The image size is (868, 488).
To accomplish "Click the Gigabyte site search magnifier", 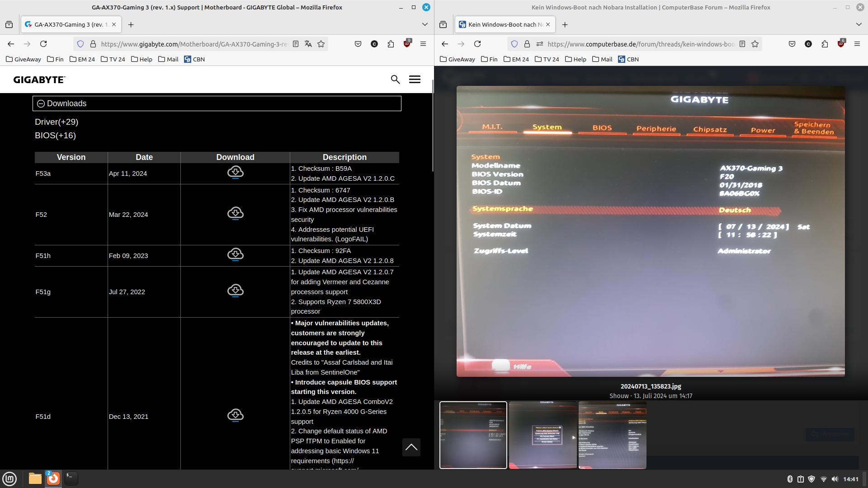I will (x=395, y=80).
